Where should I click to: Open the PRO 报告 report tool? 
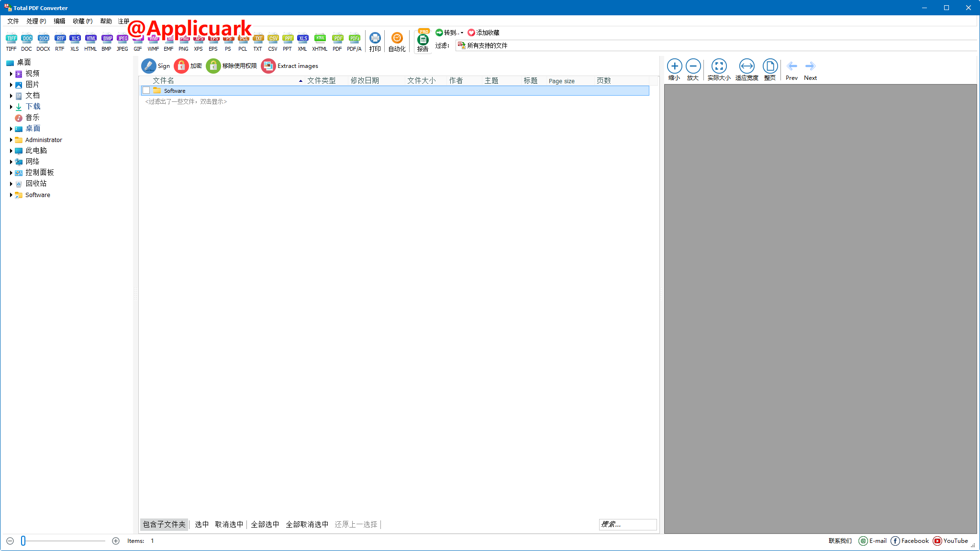click(x=423, y=41)
